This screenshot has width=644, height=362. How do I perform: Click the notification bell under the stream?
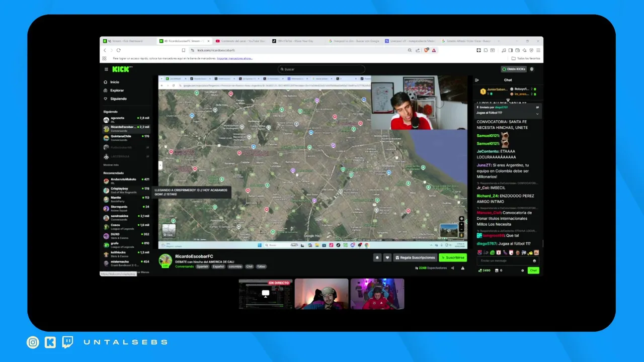[x=377, y=257]
